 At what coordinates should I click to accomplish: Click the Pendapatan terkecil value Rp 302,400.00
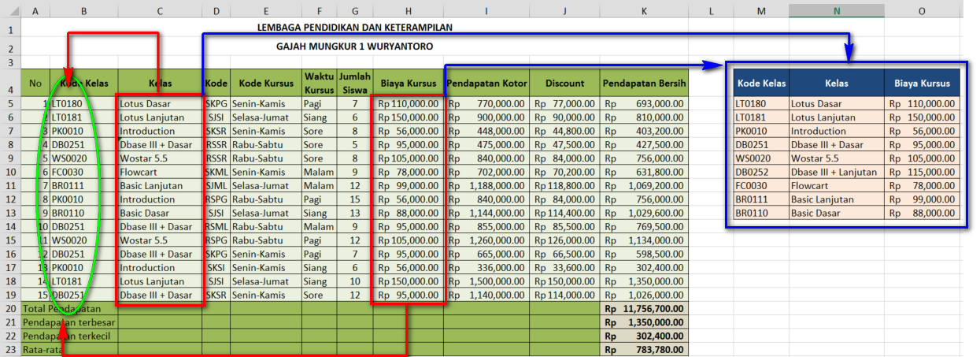(644, 337)
